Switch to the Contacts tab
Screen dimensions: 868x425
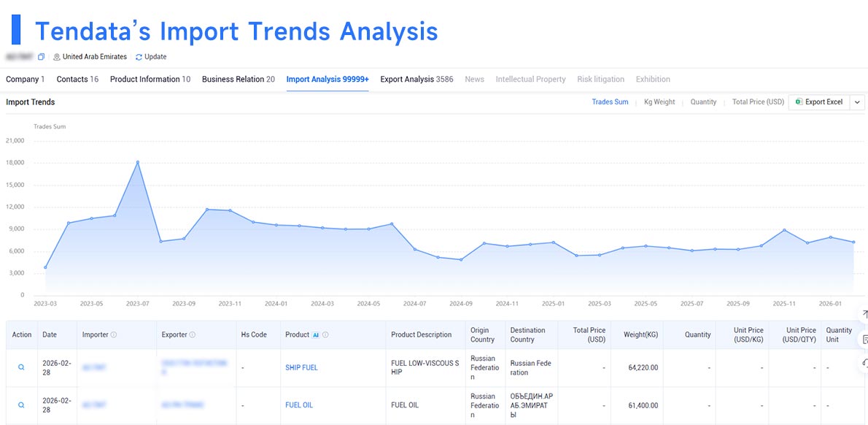pyautogui.click(x=77, y=80)
